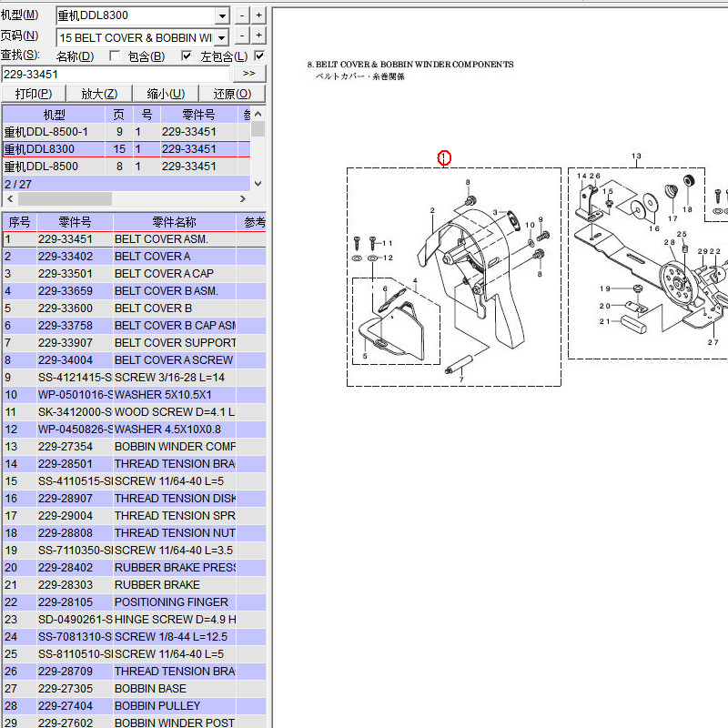Click the 放大(Z) zoom in button
This screenshot has width=728, height=728.
click(99, 94)
